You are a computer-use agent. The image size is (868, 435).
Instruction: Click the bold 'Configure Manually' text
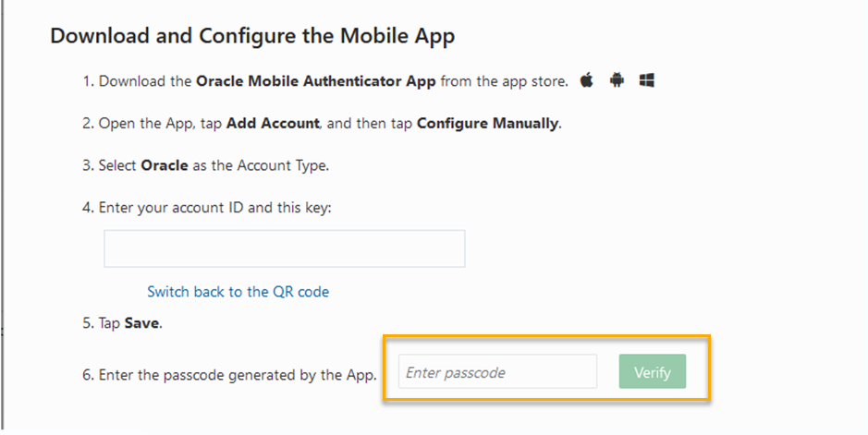(x=487, y=124)
